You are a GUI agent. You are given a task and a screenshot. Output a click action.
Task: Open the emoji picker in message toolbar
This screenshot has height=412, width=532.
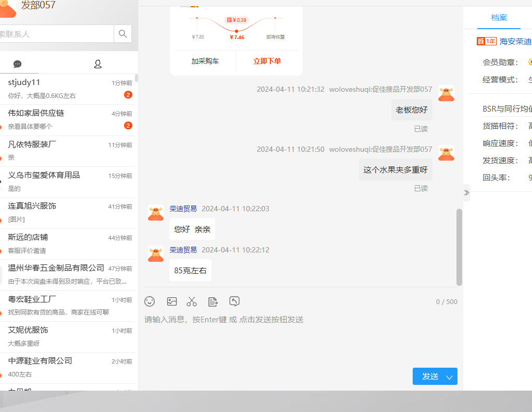point(150,301)
